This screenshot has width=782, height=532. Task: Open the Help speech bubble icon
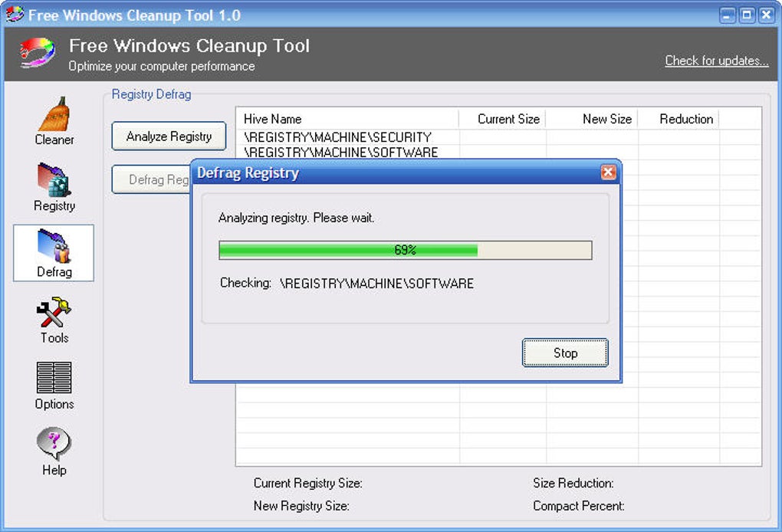[x=54, y=443]
